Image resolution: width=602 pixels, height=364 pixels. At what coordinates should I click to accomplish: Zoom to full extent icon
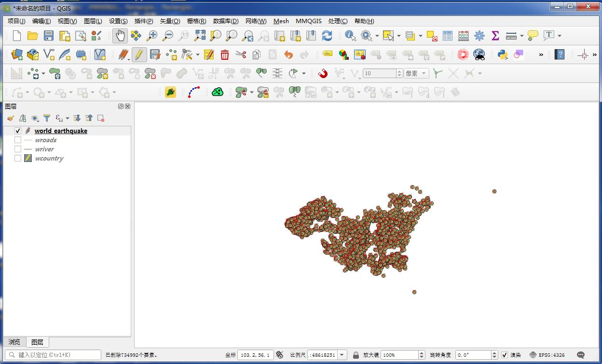click(x=200, y=36)
